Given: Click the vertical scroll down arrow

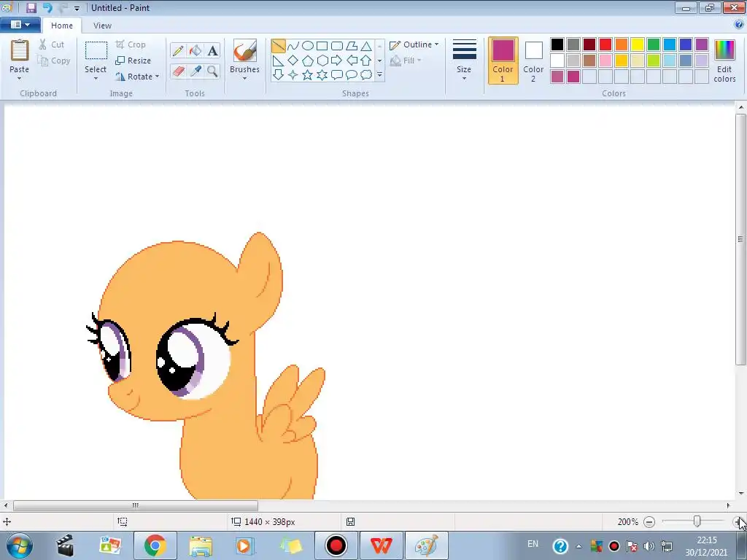Looking at the screenshot, I should [x=741, y=494].
